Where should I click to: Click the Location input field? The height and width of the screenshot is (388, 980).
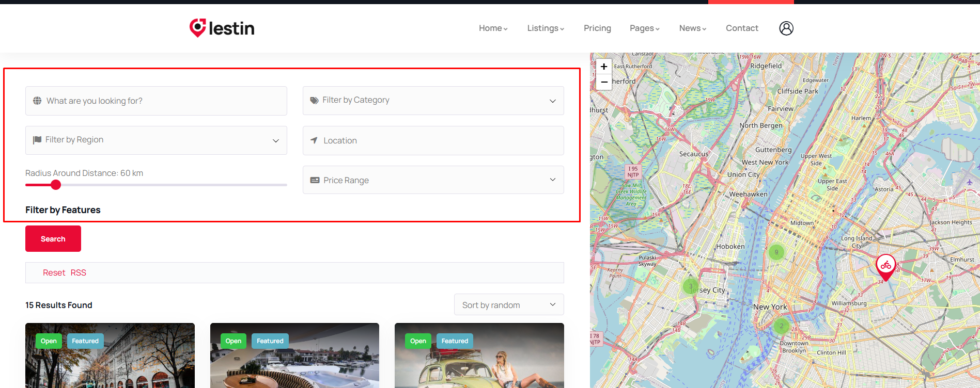(433, 140)
